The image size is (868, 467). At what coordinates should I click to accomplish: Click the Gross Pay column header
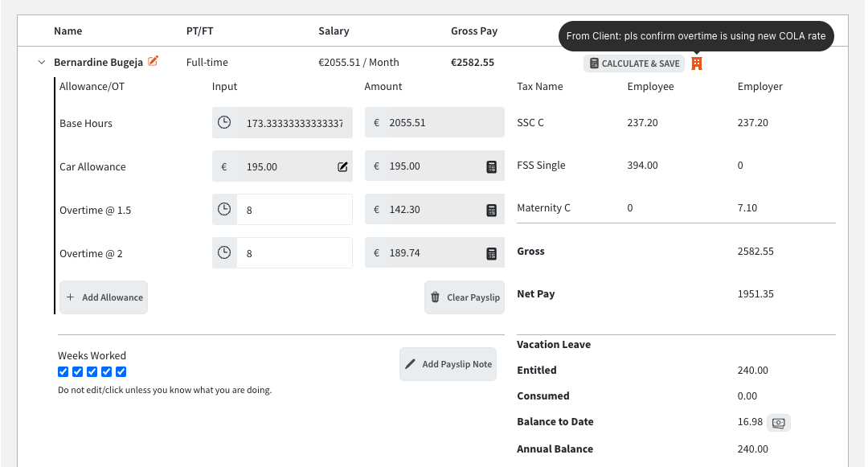[x=474, y=31]
